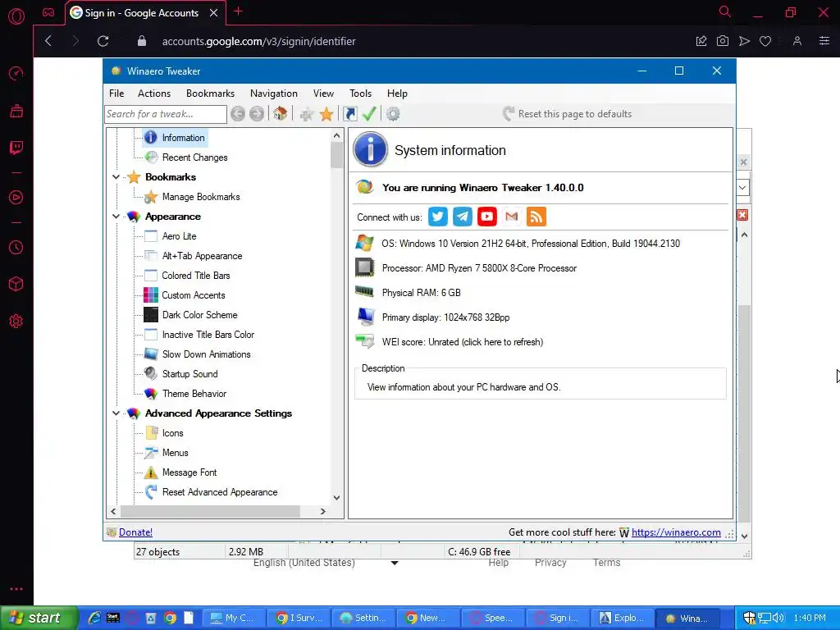Collapse the Appearance tree group
This screenshot has height=630, width=840.
pyautogui.click(x=116, y=217)
